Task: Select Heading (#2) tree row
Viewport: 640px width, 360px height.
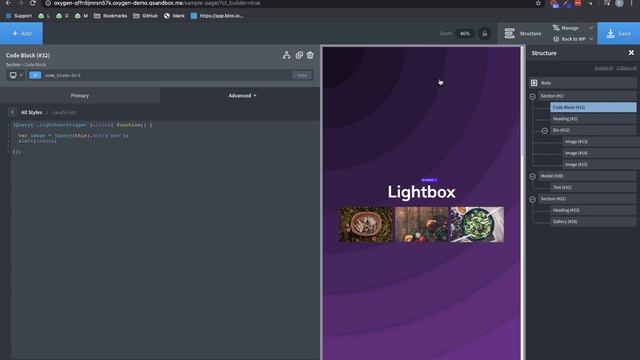Action: (x=593, y=119)
